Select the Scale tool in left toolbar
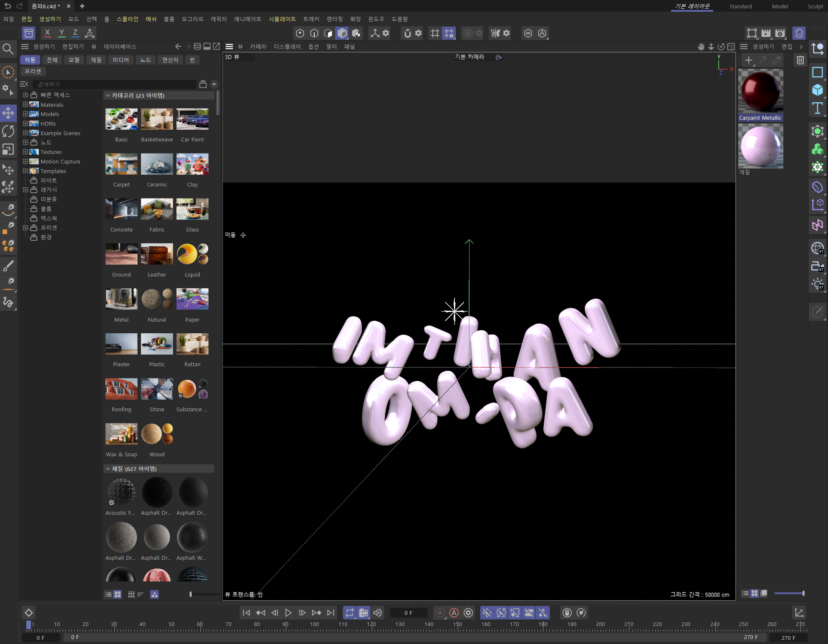 (8, 149)
